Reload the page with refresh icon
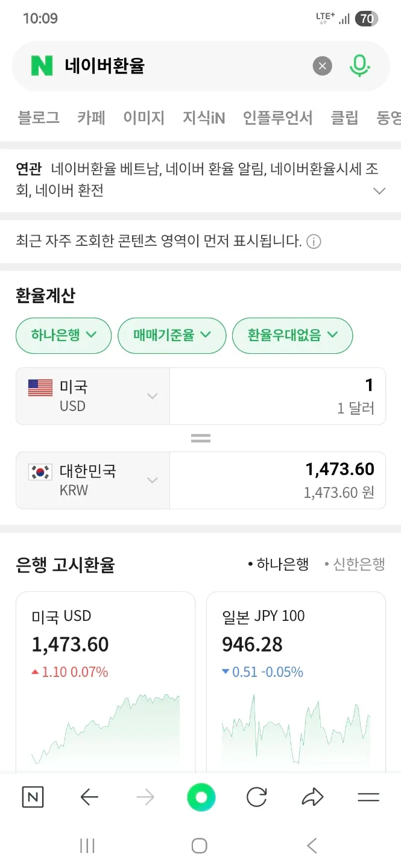Viewport: 401px width, 868px height. click(x=257, y=797)
